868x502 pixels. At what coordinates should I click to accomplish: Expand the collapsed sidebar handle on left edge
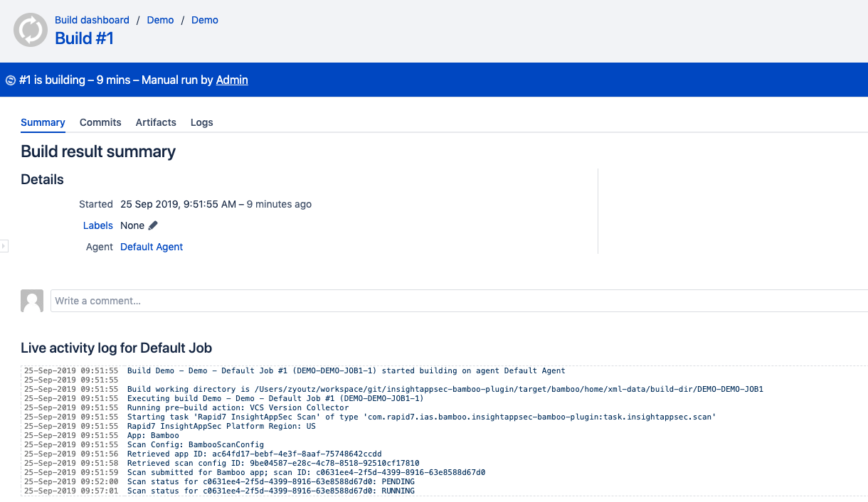click(x=4, y=246)
